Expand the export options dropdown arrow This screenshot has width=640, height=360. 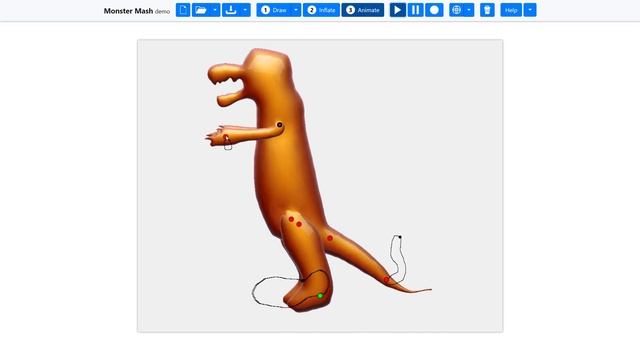(245, 10)
